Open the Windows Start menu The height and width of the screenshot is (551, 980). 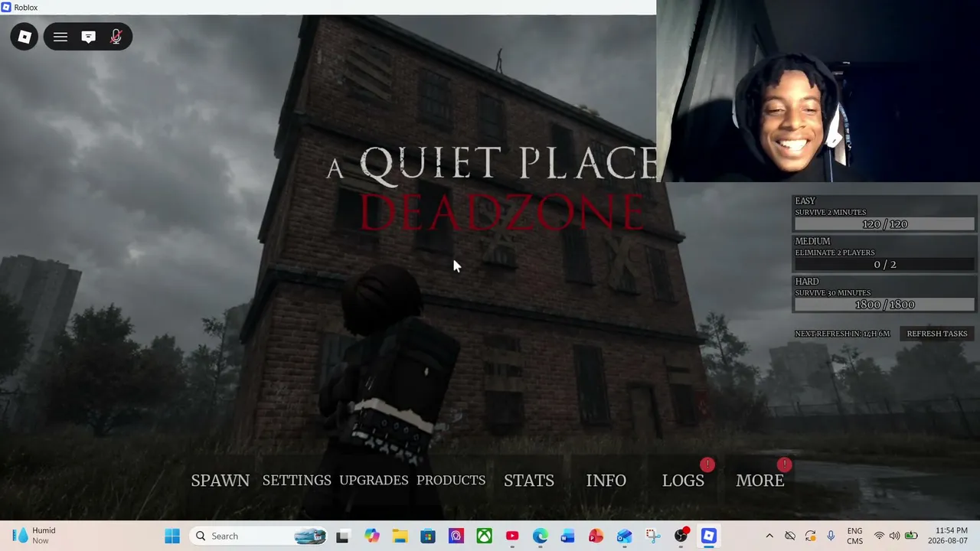[172, 536]
